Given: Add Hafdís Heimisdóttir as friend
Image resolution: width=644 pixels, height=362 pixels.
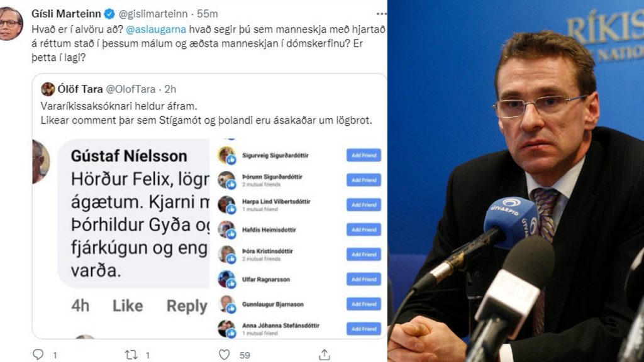Looking at the screenshot, I should pyautogui.click(x=364, y=230).
